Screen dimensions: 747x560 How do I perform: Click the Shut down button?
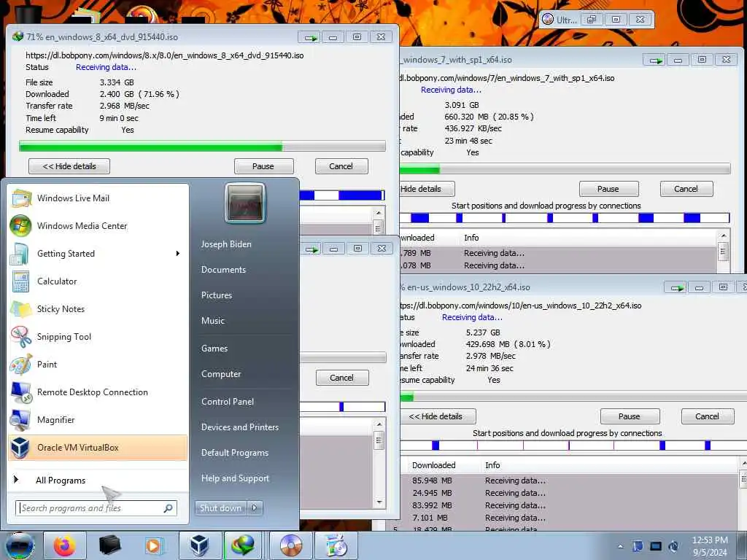click(220, 508)
